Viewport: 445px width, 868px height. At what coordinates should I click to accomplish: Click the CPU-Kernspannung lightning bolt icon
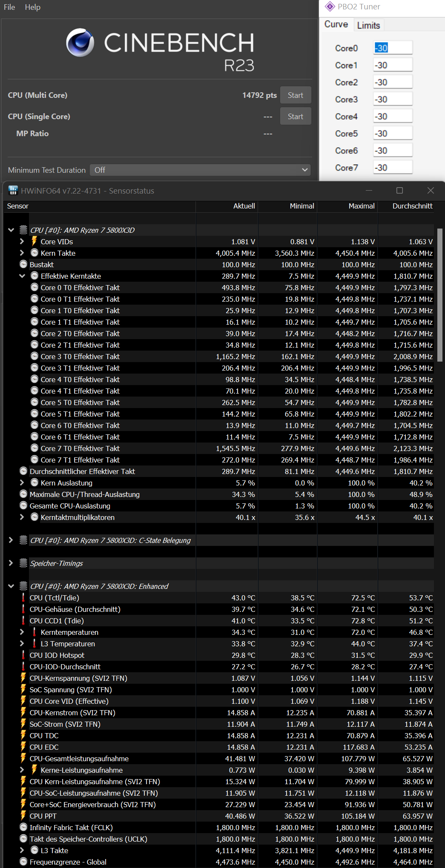point(23,678)
